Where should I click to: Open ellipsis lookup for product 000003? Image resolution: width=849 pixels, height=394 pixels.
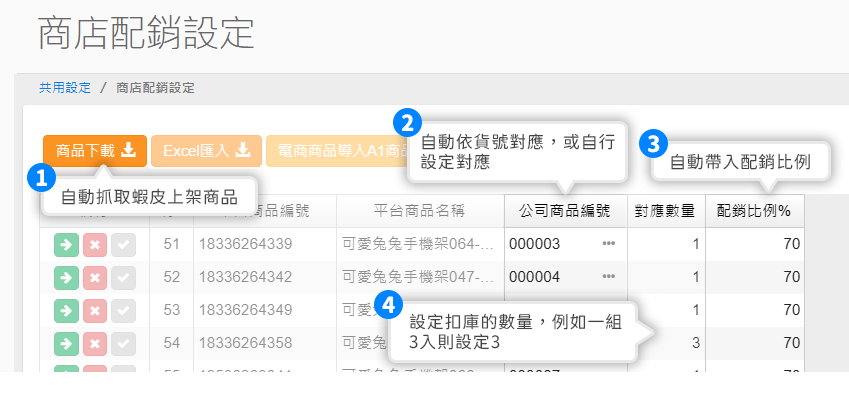609,244
